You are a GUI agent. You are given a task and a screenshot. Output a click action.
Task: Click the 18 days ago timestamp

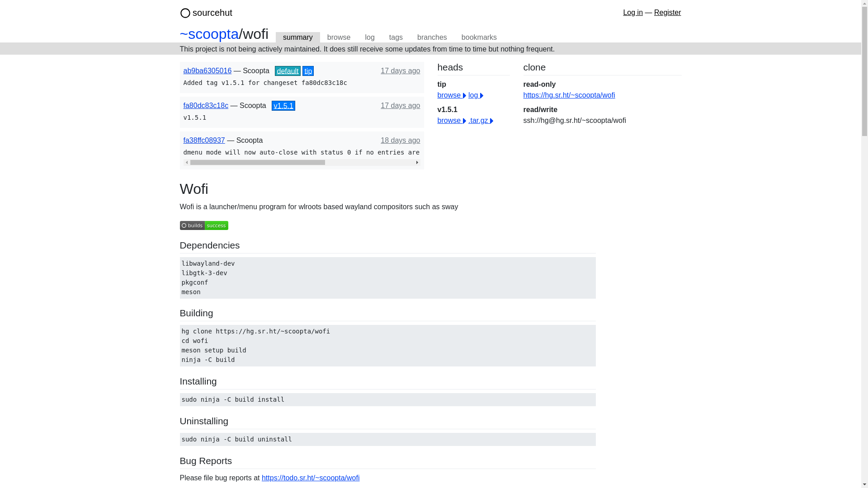[400, 141]
